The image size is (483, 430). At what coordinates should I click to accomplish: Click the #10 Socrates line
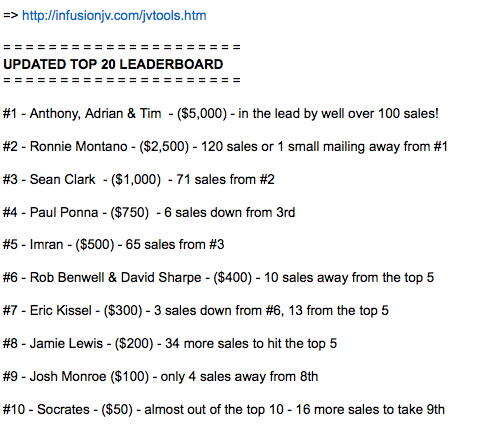224,410
